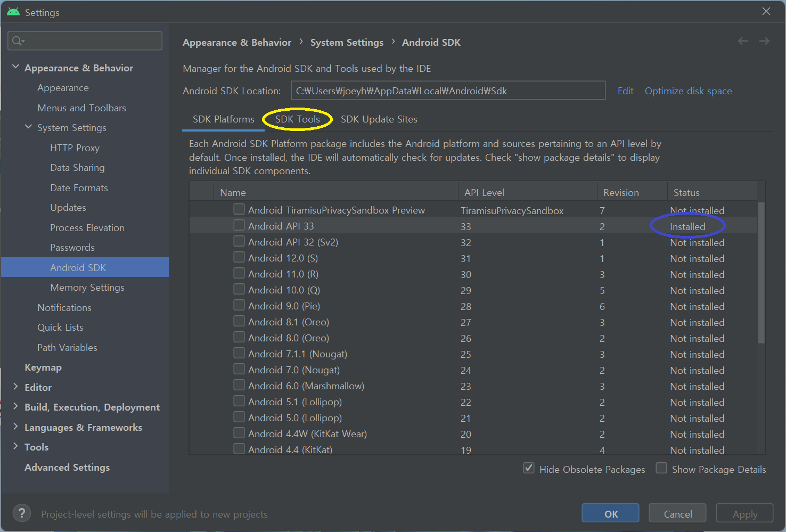
Task: Click the Optimize disk space link
Action: pos(688,91)
